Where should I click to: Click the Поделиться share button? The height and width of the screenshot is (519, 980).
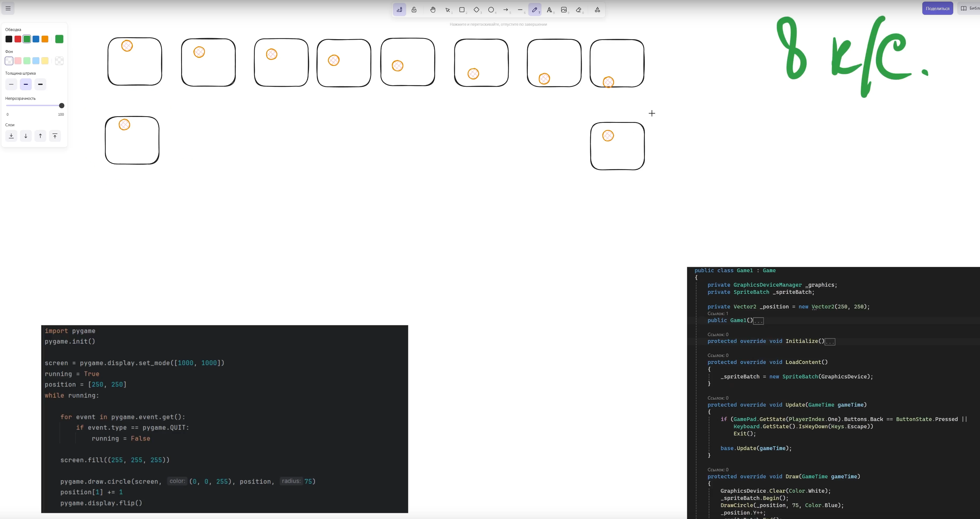pyautogui.click(x=937, y=8)
